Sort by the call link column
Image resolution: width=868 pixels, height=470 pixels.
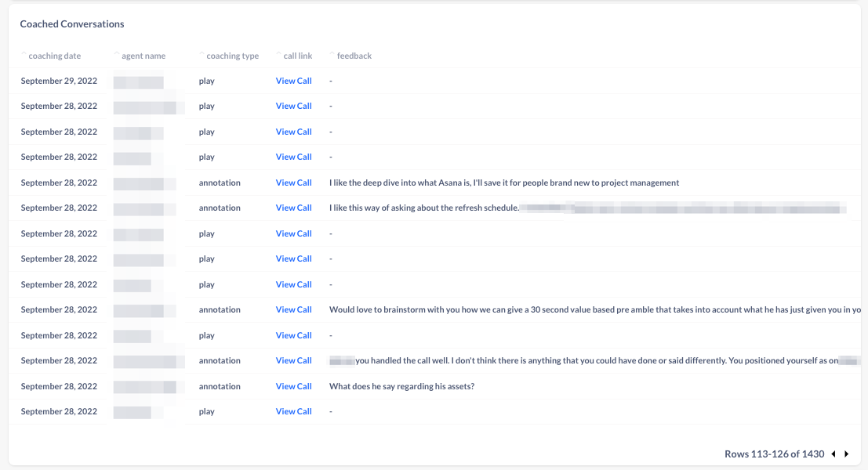pos(297,56)
